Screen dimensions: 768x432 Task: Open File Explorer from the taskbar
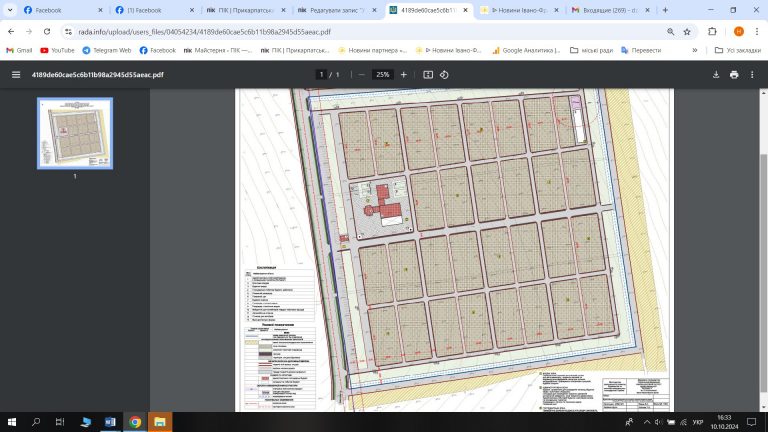coord(160,422)
